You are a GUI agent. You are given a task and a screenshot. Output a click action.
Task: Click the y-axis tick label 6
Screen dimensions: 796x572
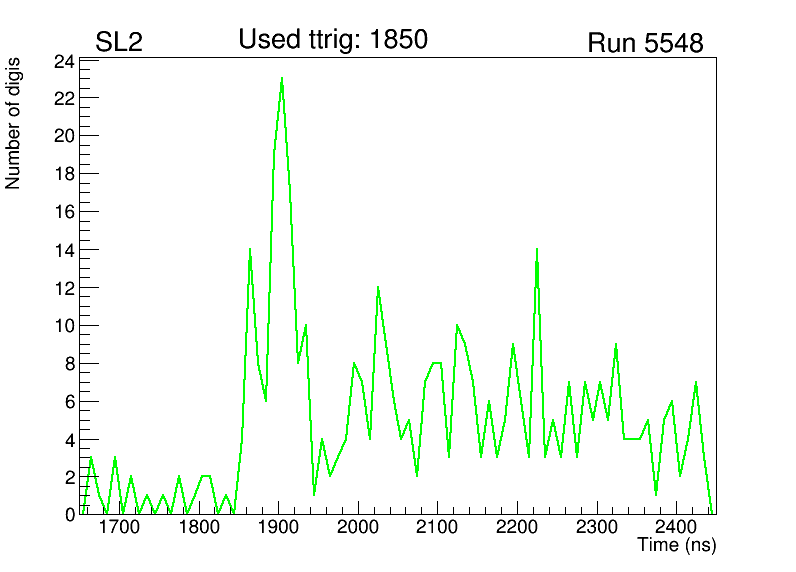tap(69, 402)
